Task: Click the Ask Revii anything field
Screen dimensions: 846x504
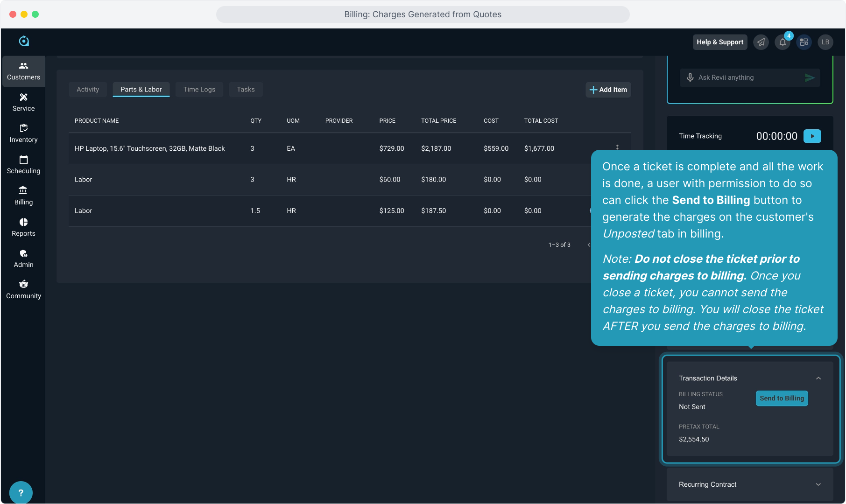Action: pos(747,77)
